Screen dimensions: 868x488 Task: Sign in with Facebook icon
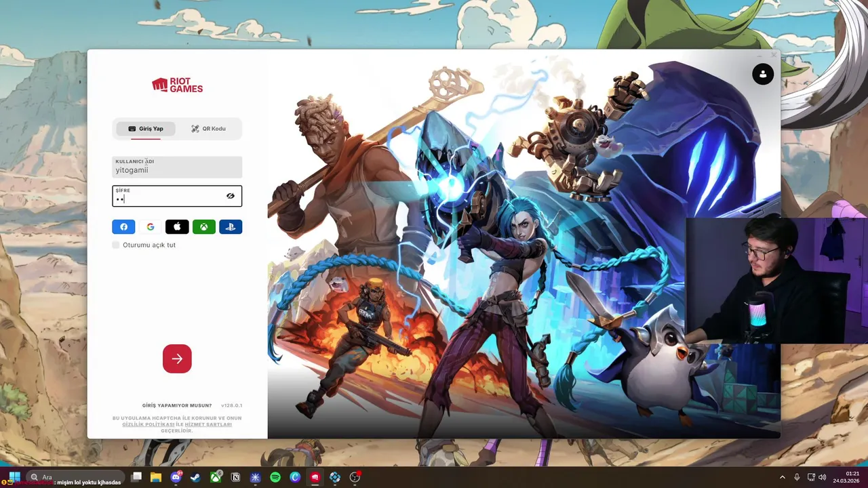(x=123, y=227)
